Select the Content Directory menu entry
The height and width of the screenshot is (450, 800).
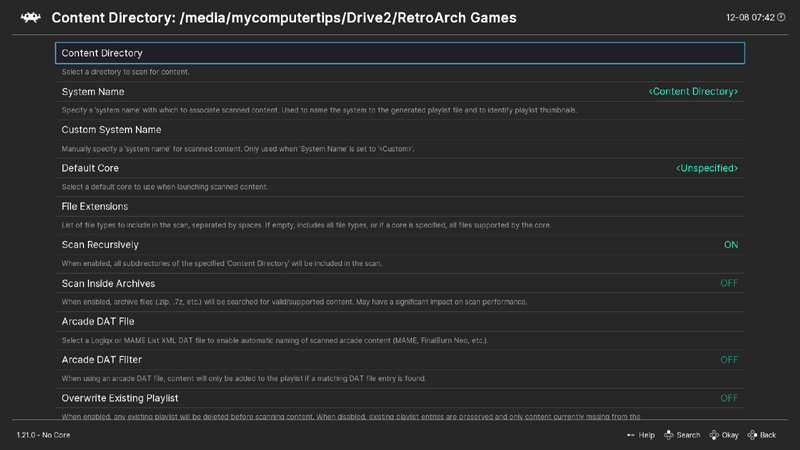[x=102, y=53]
